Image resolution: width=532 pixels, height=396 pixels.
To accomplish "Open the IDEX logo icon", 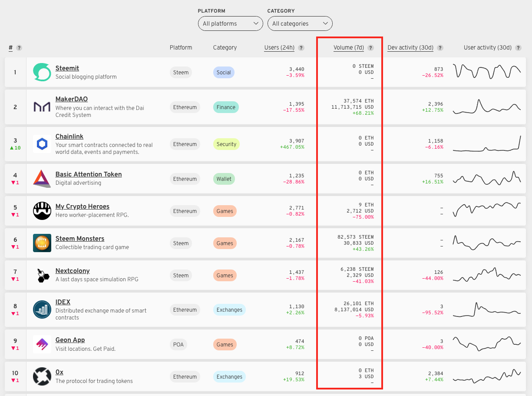I will (x=42, y=309).
